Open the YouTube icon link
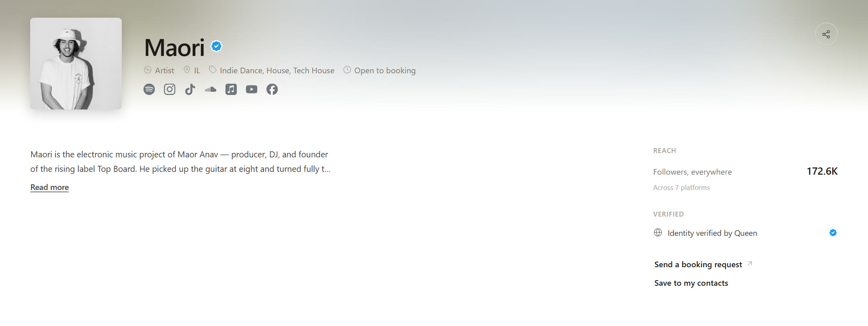868x326 pixels. click(x=252, y=89)
